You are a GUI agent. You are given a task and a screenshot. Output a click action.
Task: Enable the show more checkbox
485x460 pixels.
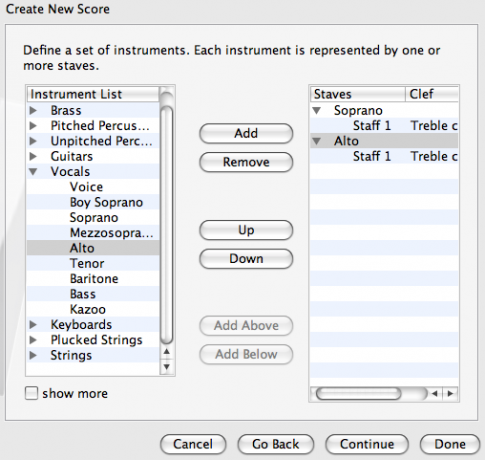pos(31,393)
